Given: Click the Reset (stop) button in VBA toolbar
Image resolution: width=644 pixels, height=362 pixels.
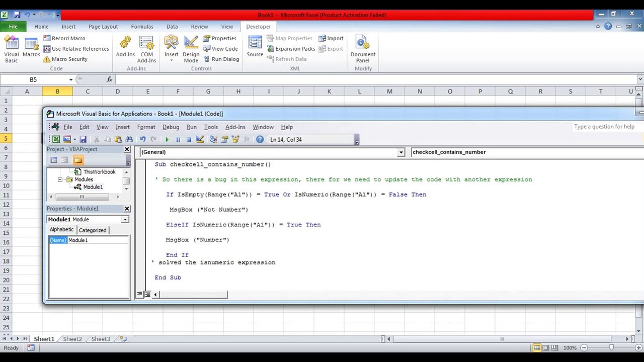Looking at the screenshot, I should (189, 139).
